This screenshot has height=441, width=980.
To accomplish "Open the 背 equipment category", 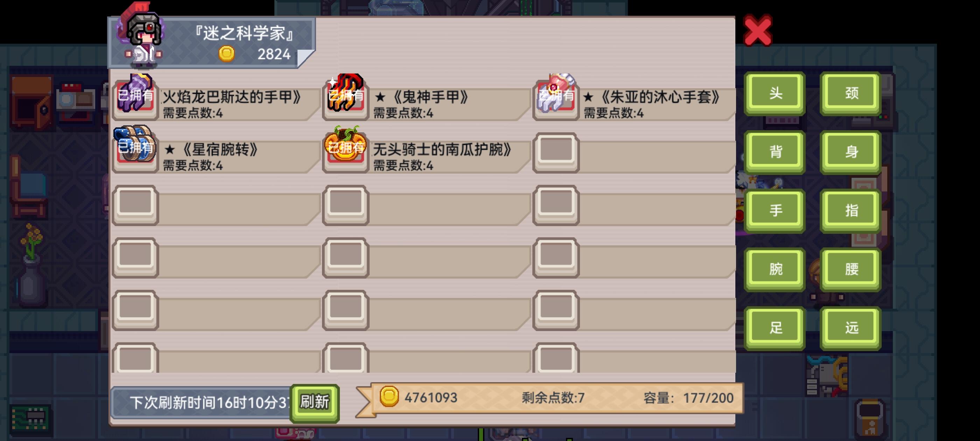I will click(x=775, y=152).
